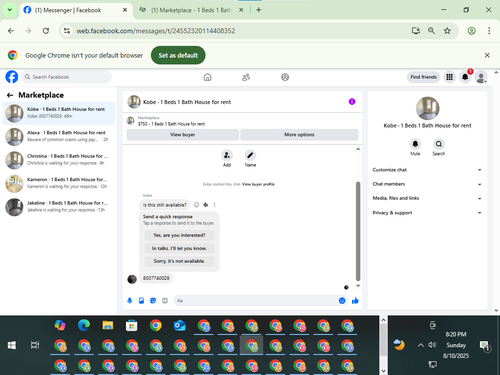500x375 pixels.
Task: Reload the page
Action: 46,31
